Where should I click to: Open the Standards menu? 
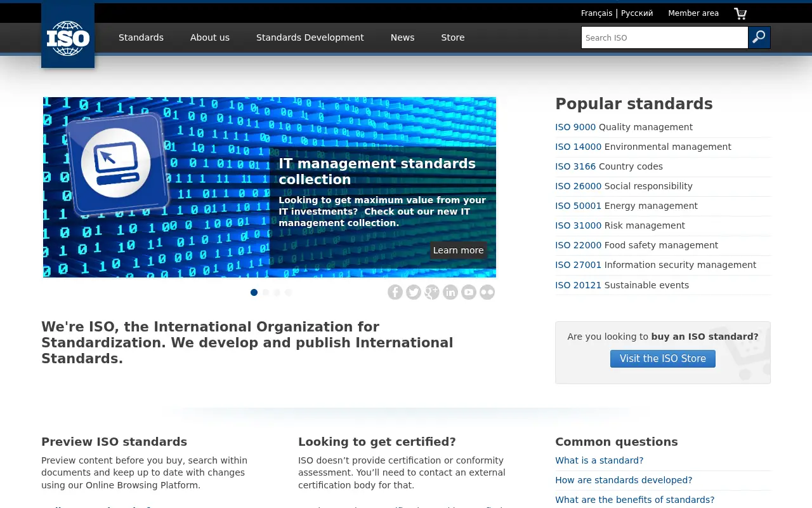click(x=141, y=37)
